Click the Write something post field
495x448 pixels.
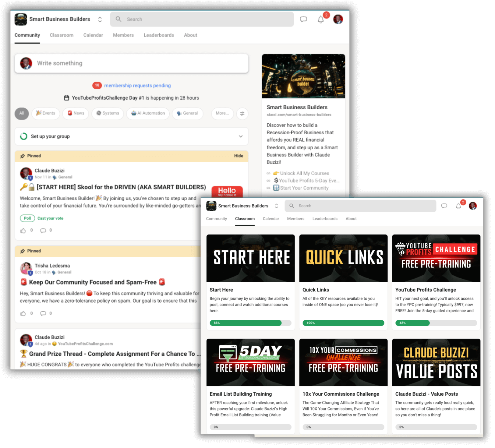[x=132, y=63]
